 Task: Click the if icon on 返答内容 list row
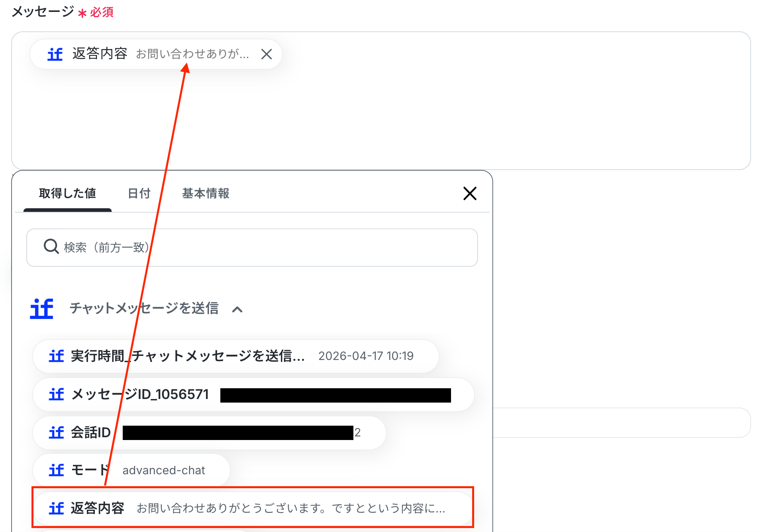(56, 508)
